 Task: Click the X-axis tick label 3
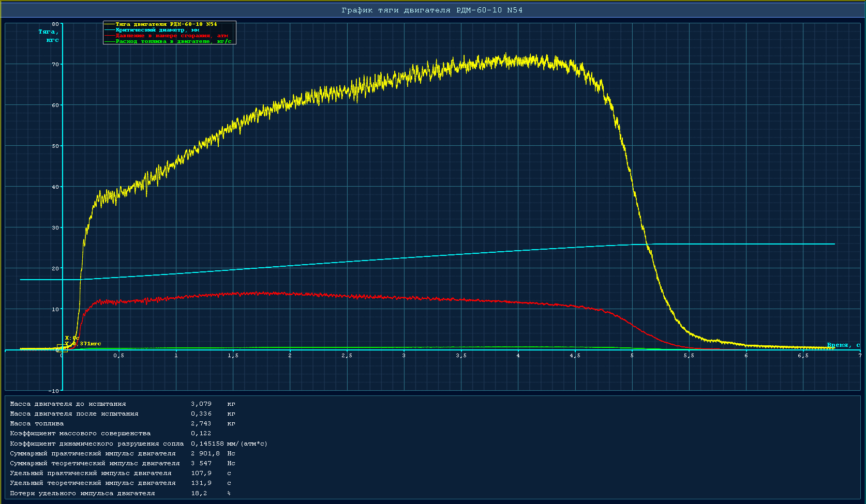pyautogui.click(x=404, y=356)
